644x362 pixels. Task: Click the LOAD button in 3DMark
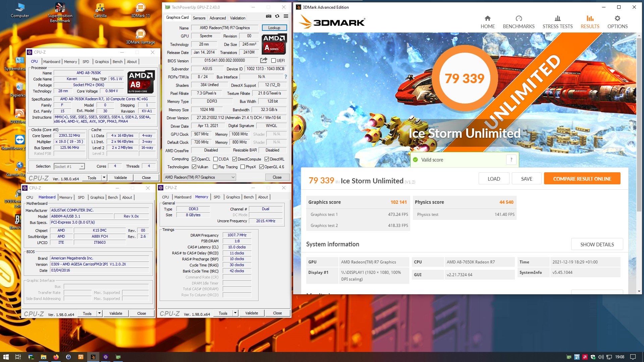tap(494, 179)
